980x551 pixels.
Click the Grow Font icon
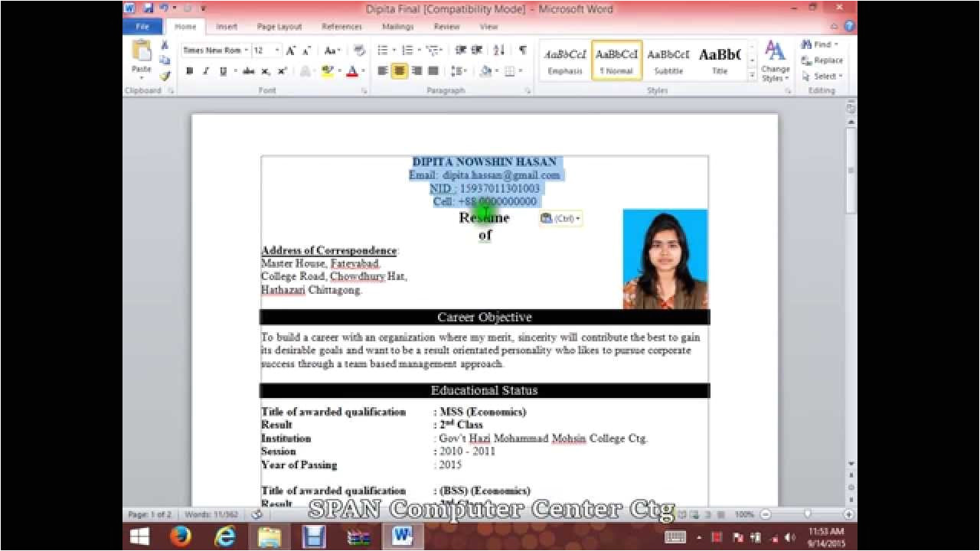[290, 51]
